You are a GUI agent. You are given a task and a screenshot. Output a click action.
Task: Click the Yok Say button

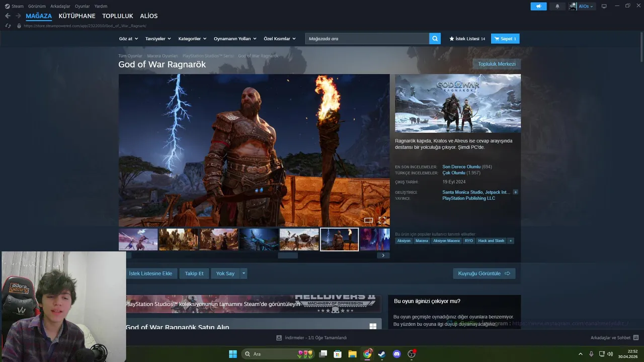[x=225, y=274]
